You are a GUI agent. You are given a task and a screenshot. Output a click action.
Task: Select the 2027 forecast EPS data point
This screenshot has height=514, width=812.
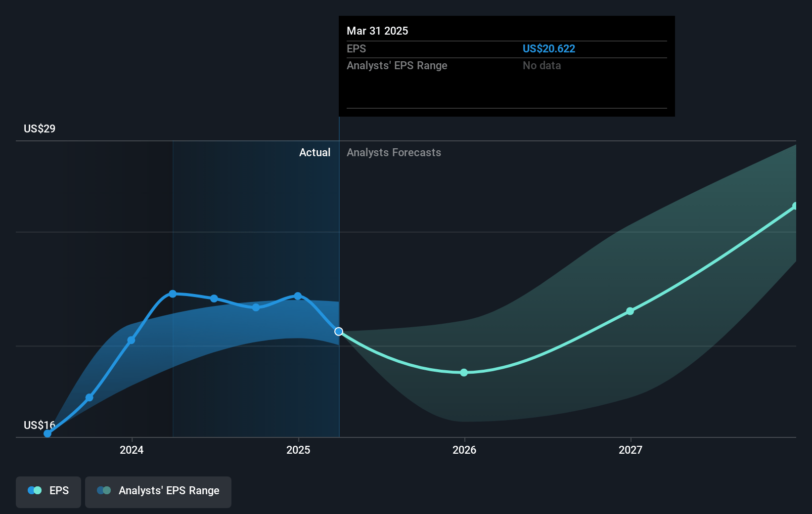(630, 311)
